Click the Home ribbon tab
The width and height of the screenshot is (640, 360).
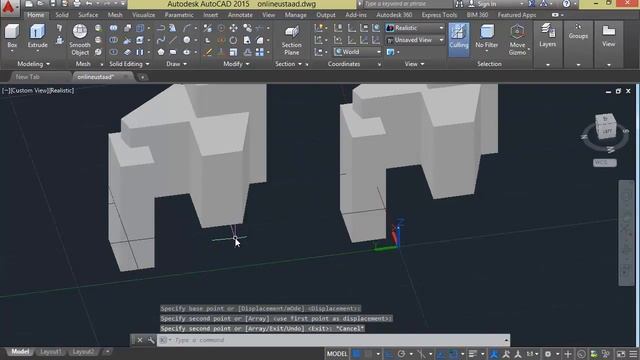click(36, 15)
